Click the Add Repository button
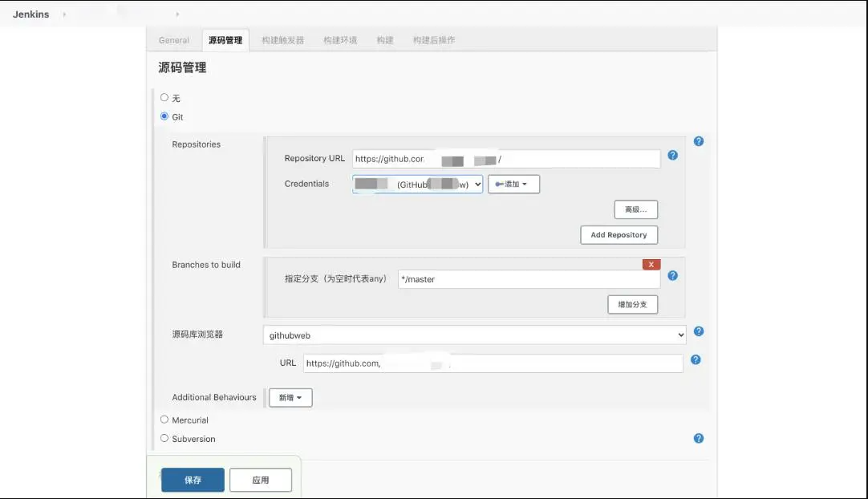Screen dimensions: 868x499 tap(619, 235)
